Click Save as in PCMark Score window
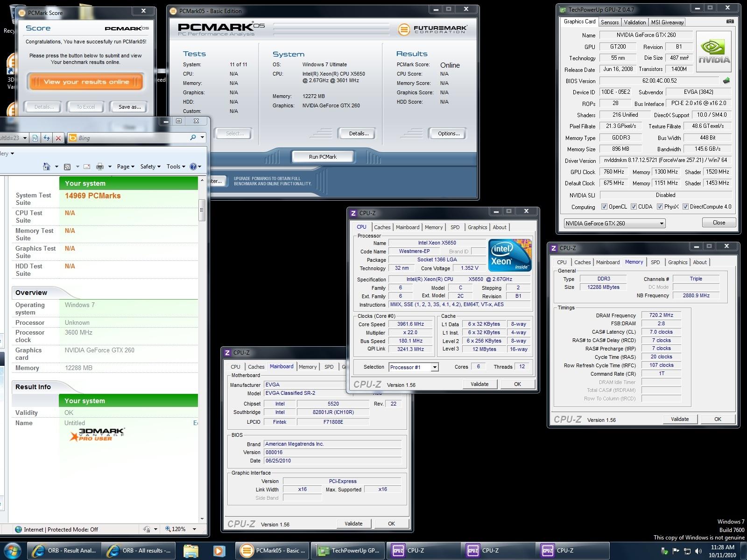Viewport: 747px width, 560px height. tap(129, 107)
